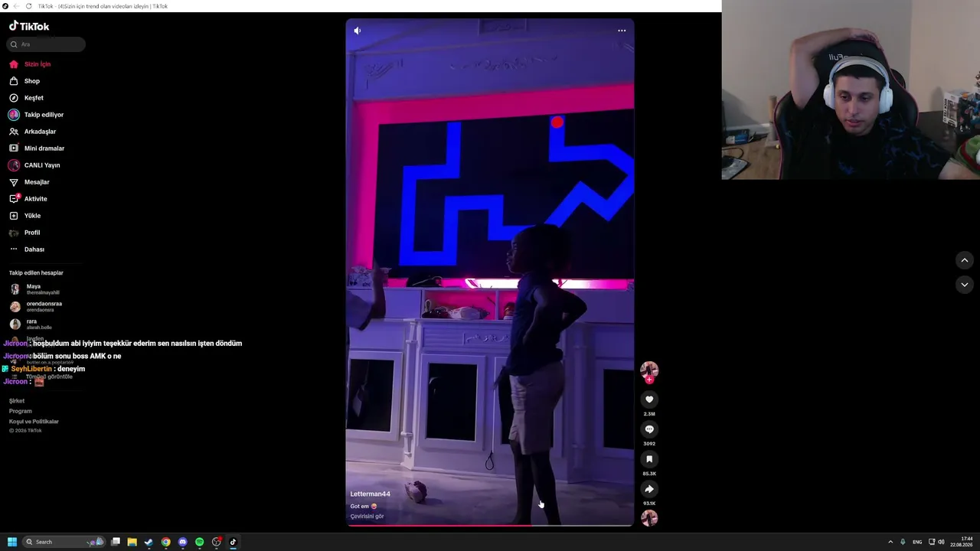Share the video via arrow icon

[x=649, y=489]
